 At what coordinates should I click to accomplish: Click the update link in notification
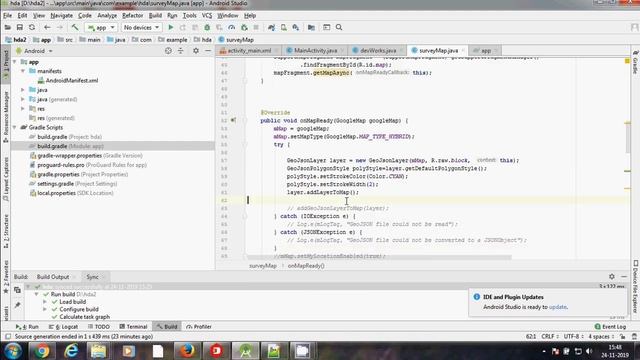click(558, 307)
